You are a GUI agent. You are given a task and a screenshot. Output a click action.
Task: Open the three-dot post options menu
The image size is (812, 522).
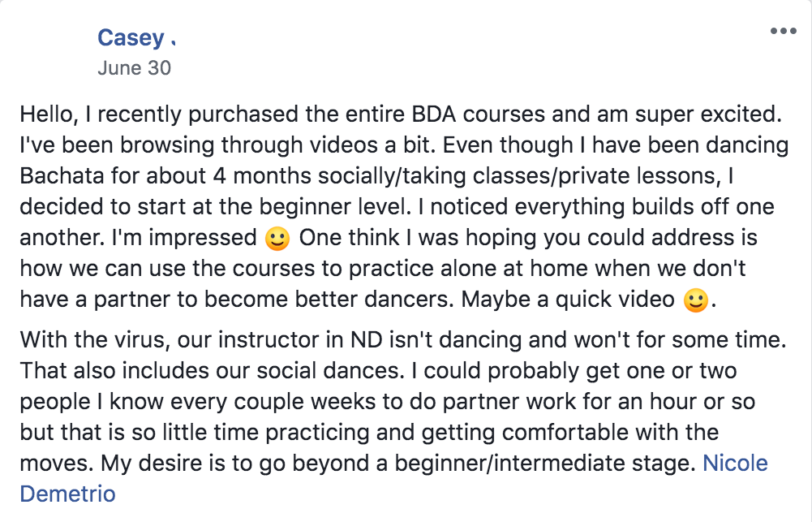point(784,32)
